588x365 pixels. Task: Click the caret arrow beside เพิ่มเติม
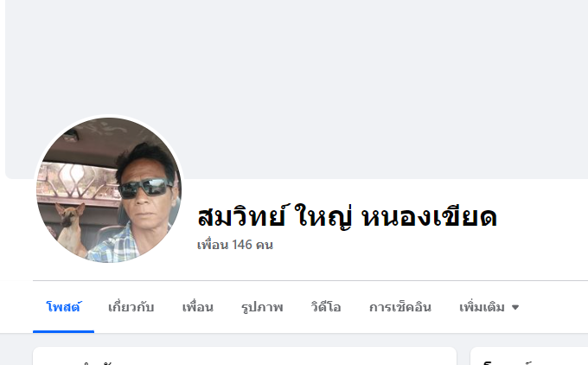[515, 307]
